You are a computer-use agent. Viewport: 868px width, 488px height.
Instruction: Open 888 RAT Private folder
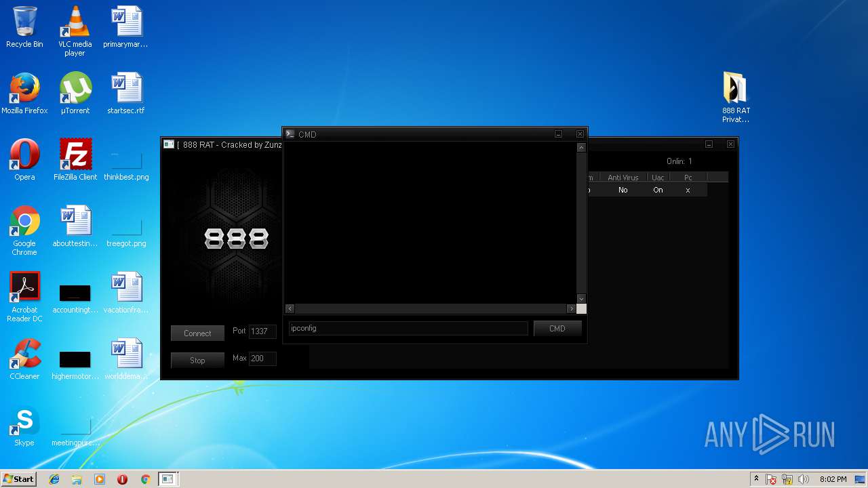736,97
